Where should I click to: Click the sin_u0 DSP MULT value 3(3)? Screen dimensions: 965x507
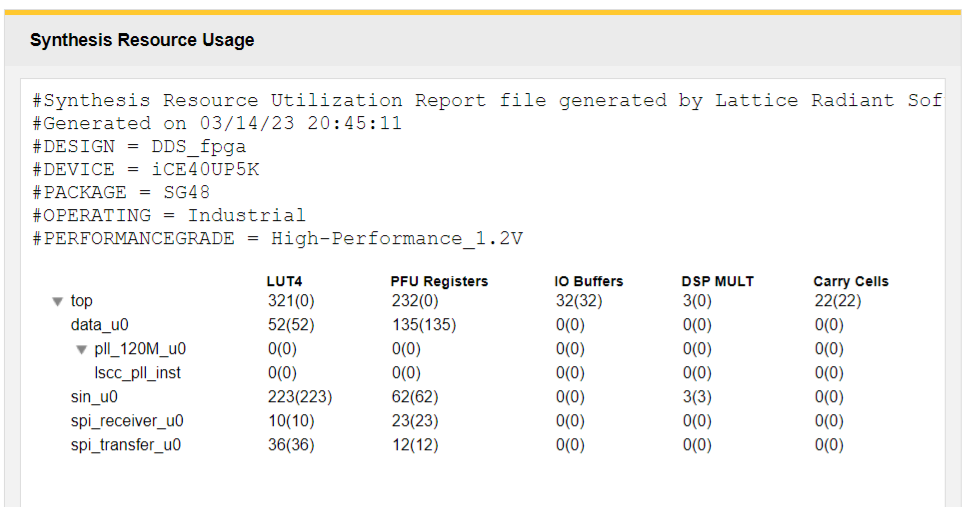(696, 397)
